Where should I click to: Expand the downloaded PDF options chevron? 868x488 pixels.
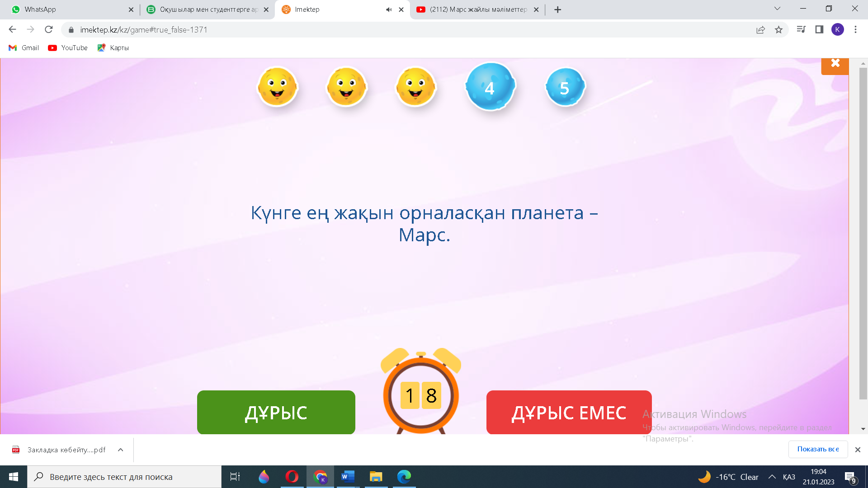pos(120,450)
